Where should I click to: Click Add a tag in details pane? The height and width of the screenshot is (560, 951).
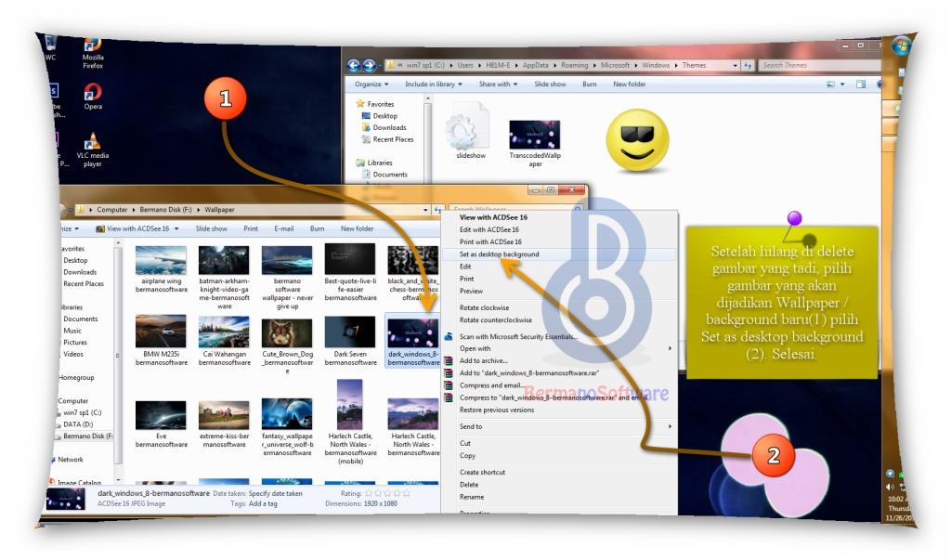point(263,503)
